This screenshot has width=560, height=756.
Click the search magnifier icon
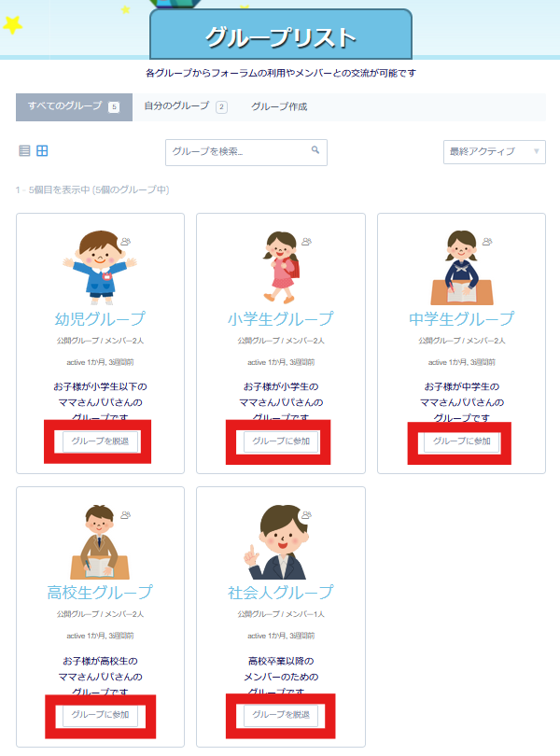(x=315, y=150)
